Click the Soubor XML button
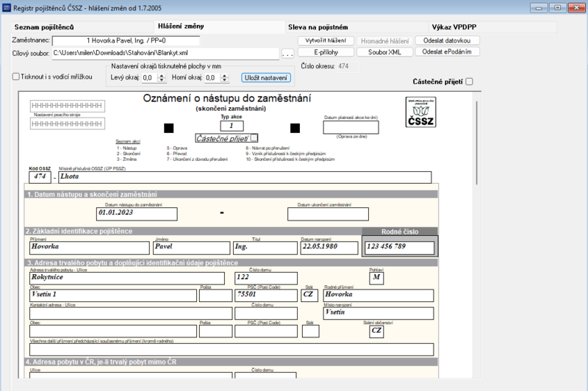 (x=384, y=52)
